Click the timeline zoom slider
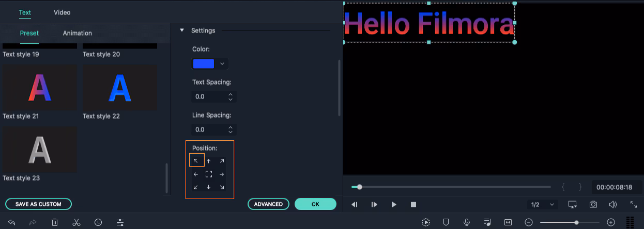The height and width of the screenshot is (229, 644). [570, 222]
